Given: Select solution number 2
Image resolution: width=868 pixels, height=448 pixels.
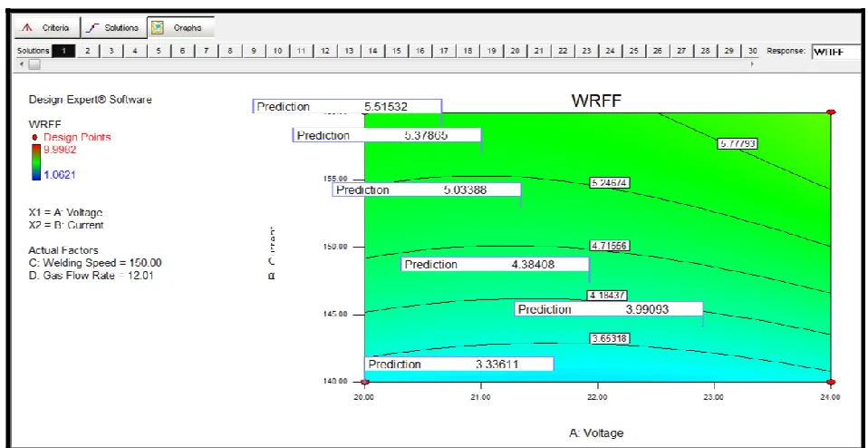Looking at the screenshot, I should coord(88,51).
